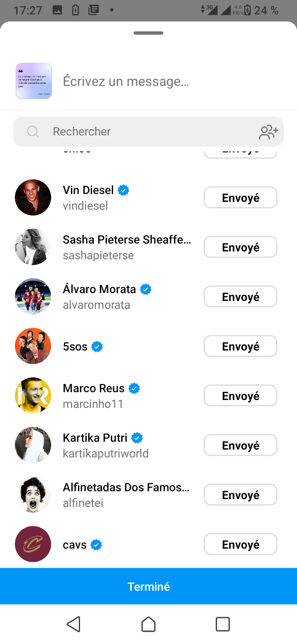Toggle the Envoyé button for Álvaro Morata
This screenshot has width=297, height=644.
tap(240, 297)
